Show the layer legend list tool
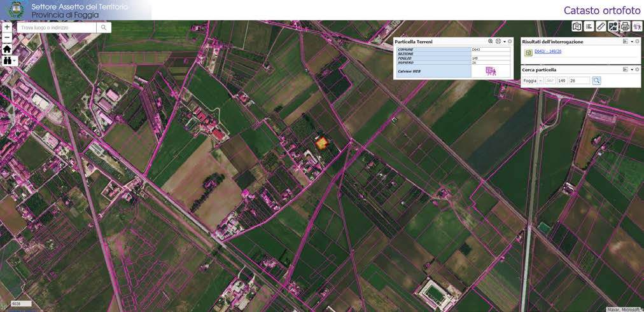644x312 pixels. click(589, 26)
